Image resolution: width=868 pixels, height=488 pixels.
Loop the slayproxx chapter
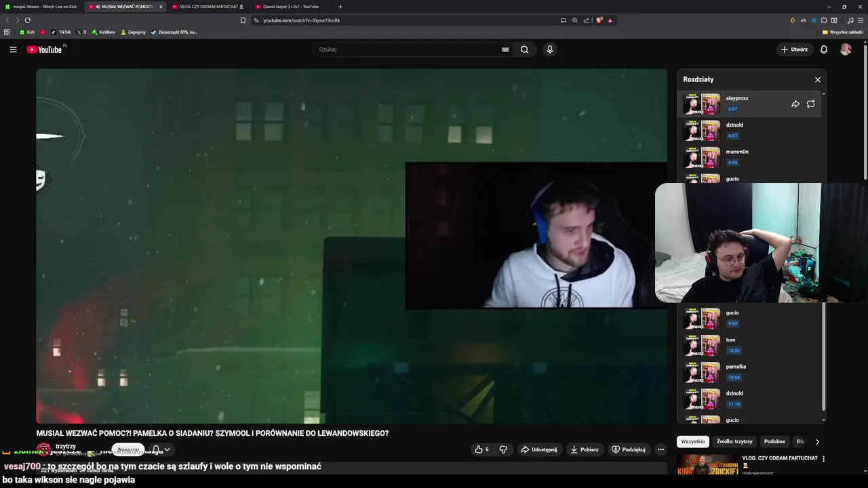point(811,104)
